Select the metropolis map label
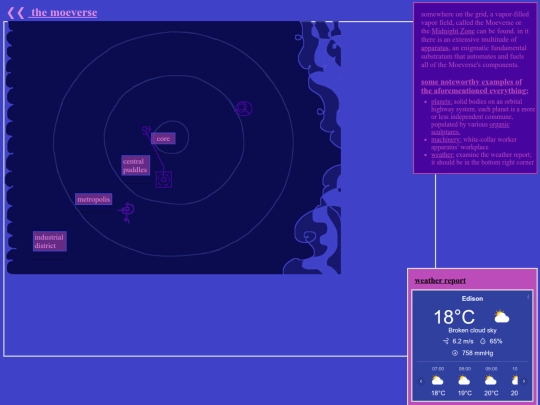Image resolution: width=540 pixels, height=405 pixels. tap(94, 199)
